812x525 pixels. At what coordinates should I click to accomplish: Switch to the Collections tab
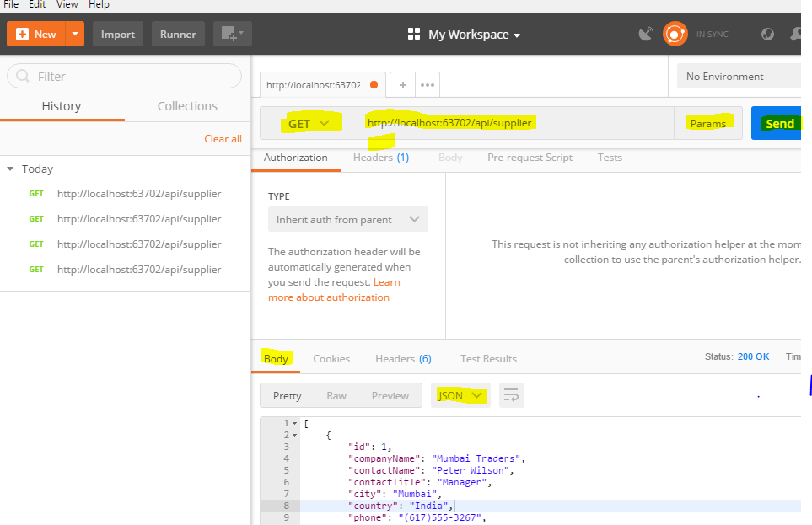186,106
